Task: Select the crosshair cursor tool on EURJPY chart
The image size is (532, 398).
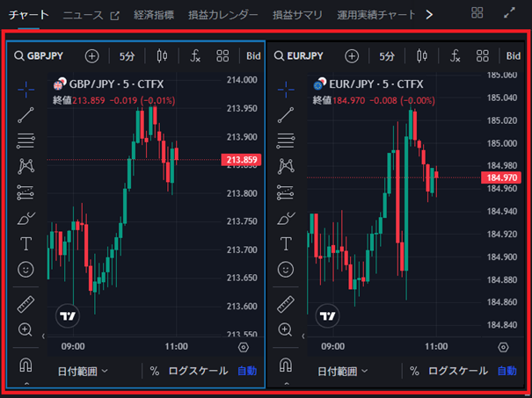Action: (286, 90)
